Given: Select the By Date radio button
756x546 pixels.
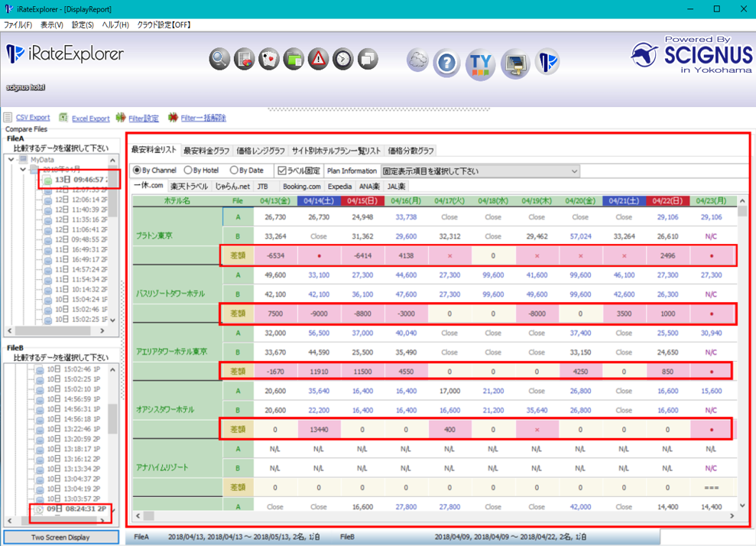Looking at the screenshot, I should (x=234, y=171).
